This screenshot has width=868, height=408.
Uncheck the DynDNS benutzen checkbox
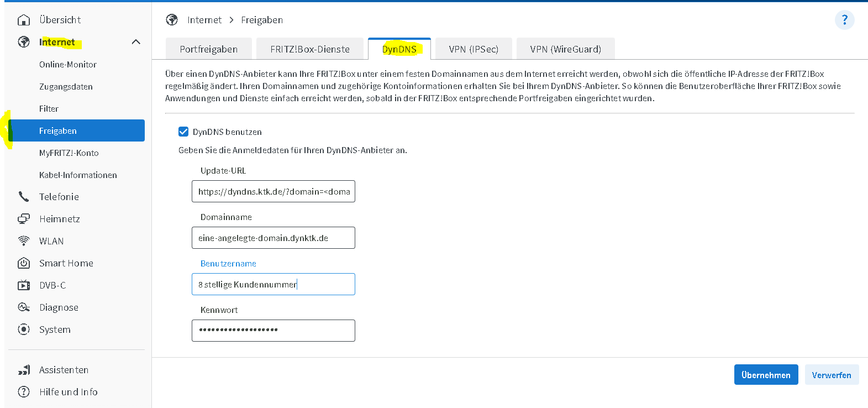click(183, 132)
